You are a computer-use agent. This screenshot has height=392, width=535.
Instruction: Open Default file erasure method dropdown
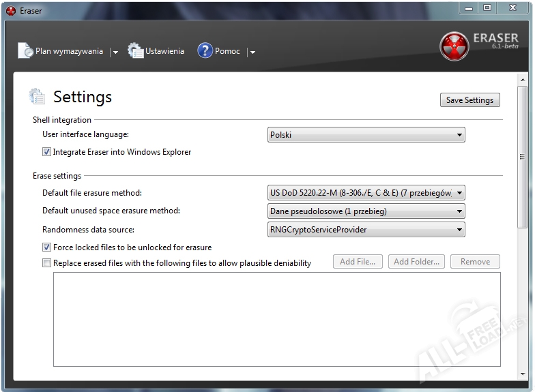[x=366, y=193]
